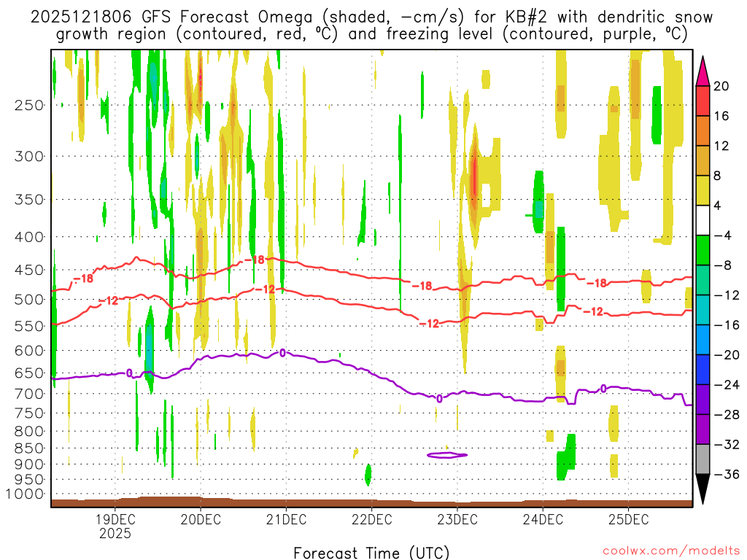Click the 250 pressure level label
This screenshot has width=747, height=560.
29,105
